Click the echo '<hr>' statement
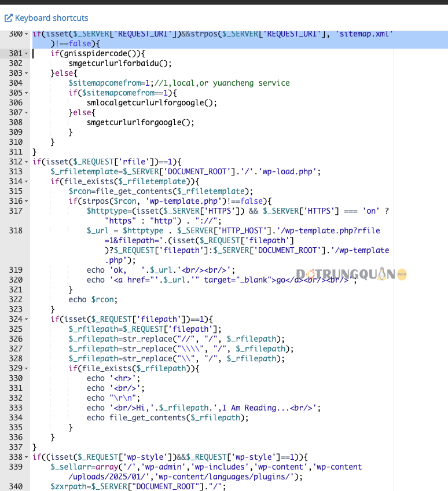 [113, 378]
